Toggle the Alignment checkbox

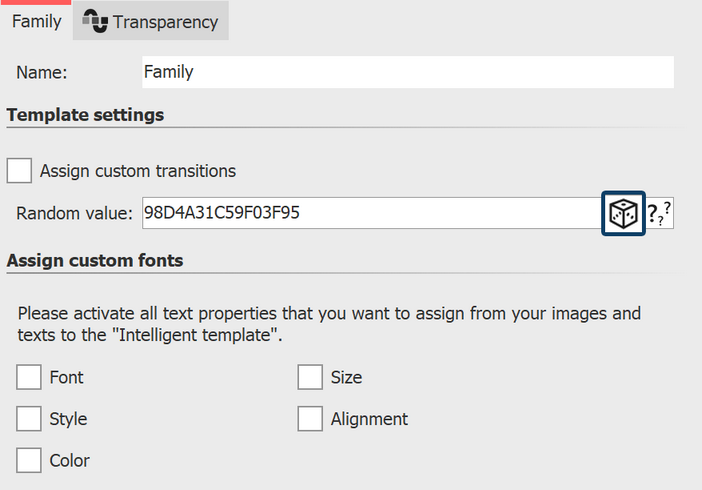pos(311,419)
